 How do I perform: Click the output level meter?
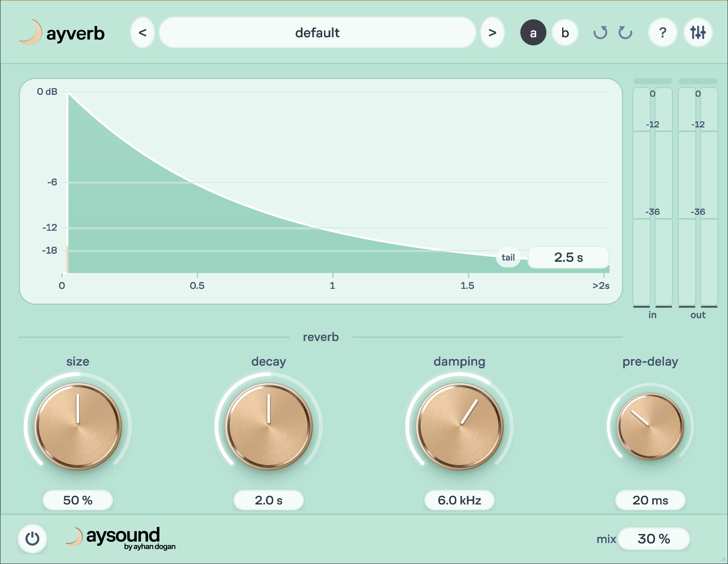click(x=698, y=197)
